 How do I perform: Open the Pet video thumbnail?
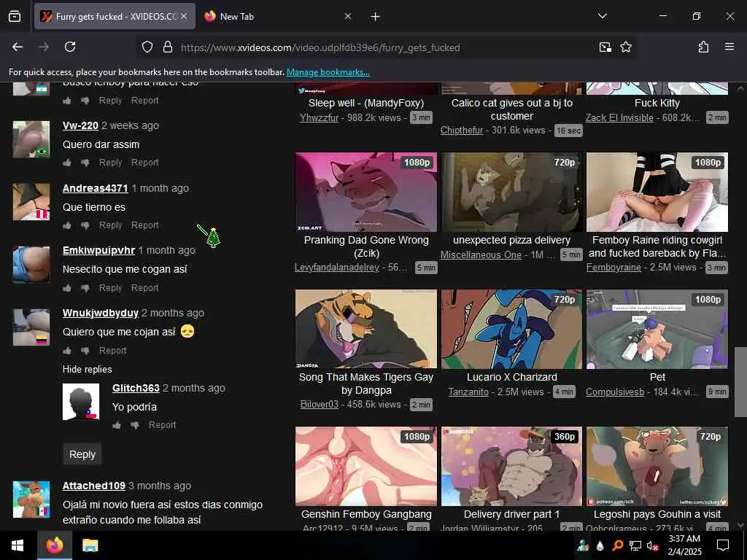point(657,329)
